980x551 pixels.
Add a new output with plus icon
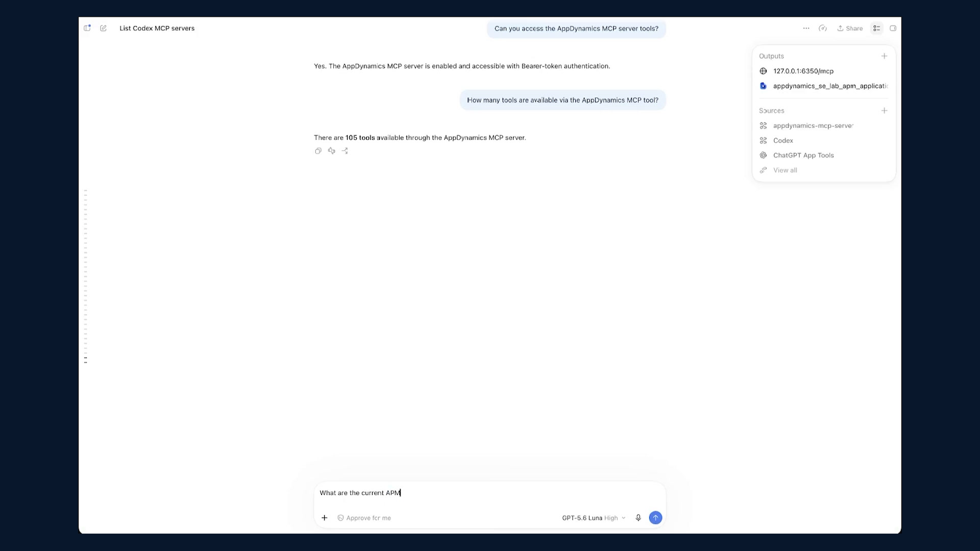[884, 56]
